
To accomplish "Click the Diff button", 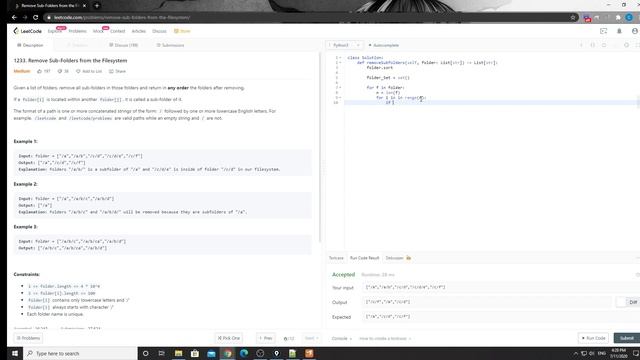I will coord(633,302).
